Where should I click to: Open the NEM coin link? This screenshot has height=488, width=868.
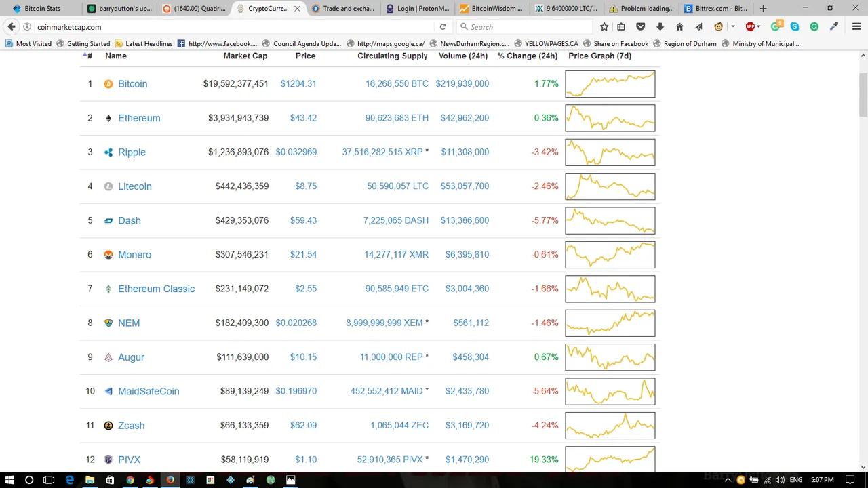pos(129,323)
